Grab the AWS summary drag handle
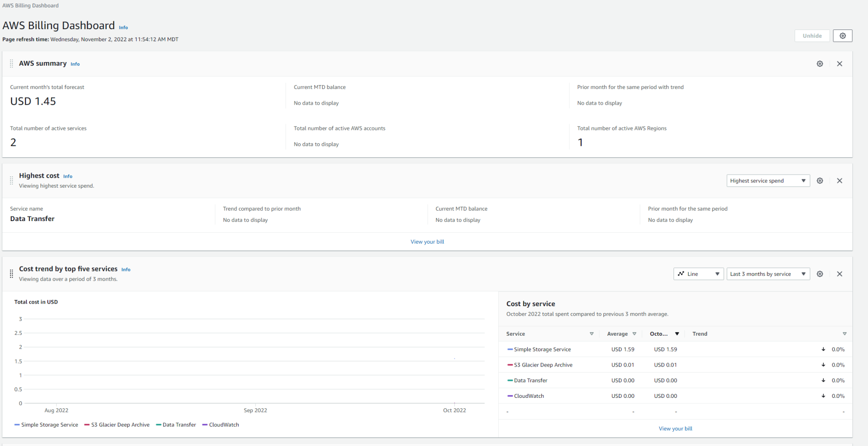This screenshot has height=446, width=868. click(x=11, y=64)
